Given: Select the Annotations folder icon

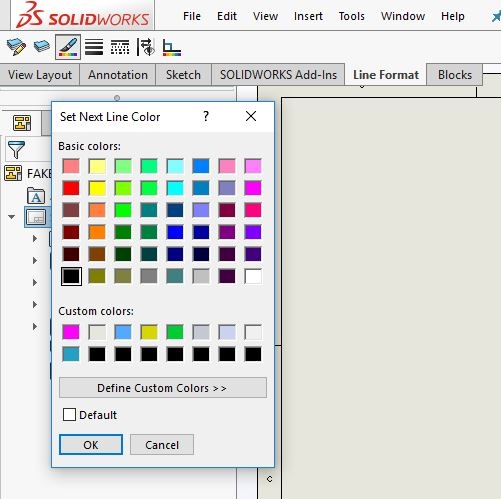Looking at the screenshot, I should point(36,195).
